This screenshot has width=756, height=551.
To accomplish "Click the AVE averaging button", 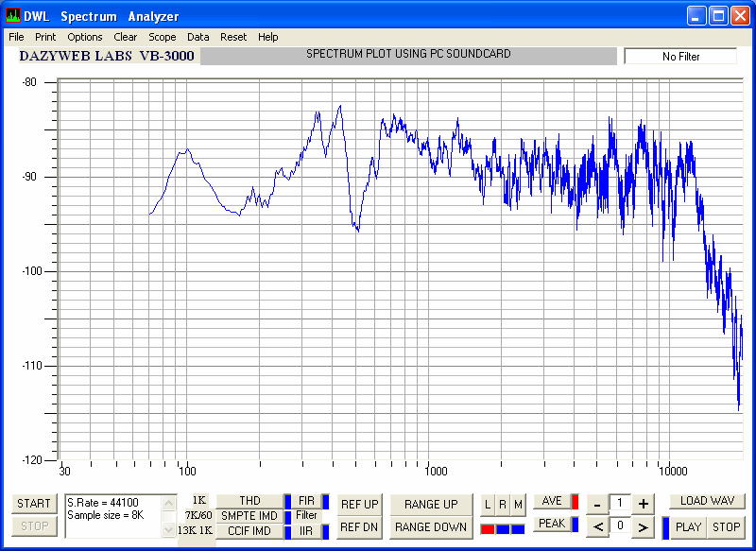I will [x=552, y=501].
